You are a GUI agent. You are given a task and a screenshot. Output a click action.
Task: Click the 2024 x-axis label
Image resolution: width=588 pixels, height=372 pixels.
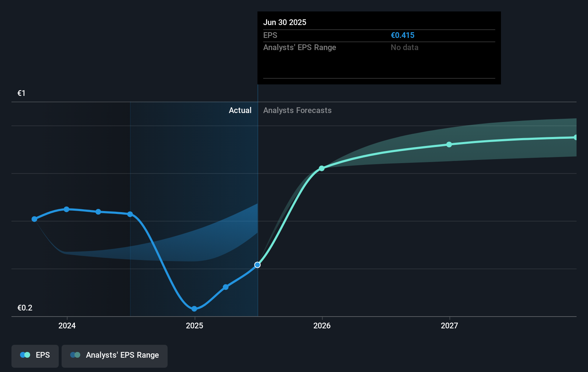tap(67, 325)
